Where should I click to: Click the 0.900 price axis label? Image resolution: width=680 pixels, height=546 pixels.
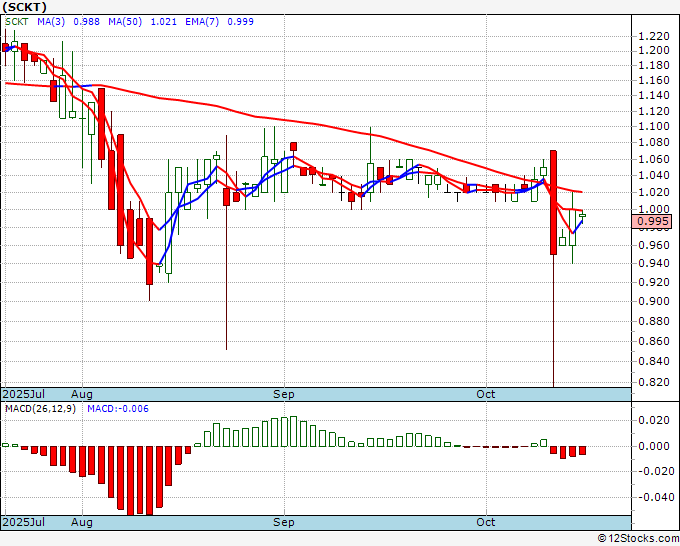(654, 301)
